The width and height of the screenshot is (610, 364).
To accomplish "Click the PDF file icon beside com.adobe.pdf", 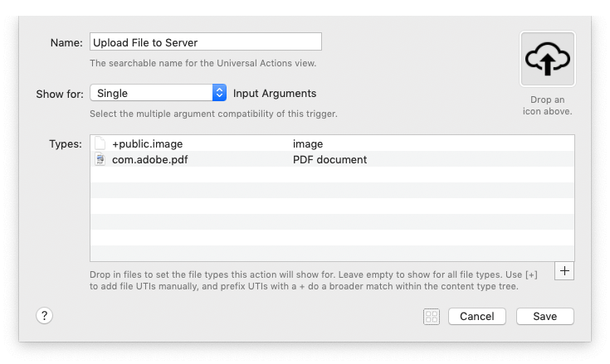I will pyautogui.click(x=100, y=159).
